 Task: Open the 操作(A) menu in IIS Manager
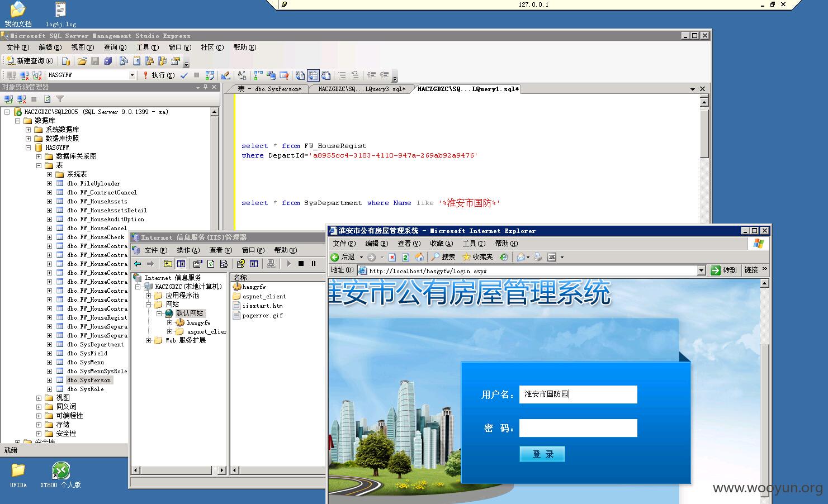pyautogui.click(x=188, y=250)
